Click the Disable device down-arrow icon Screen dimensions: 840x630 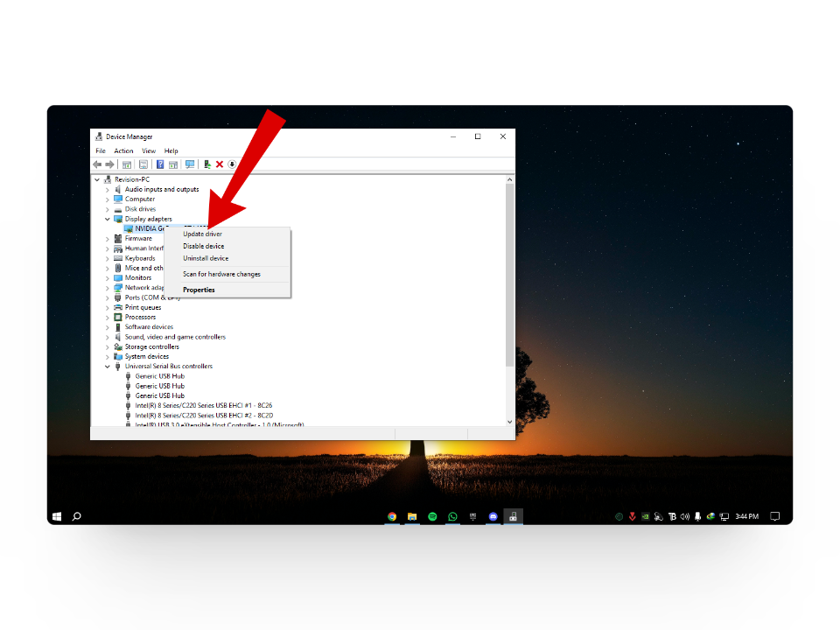pos(232,164)
